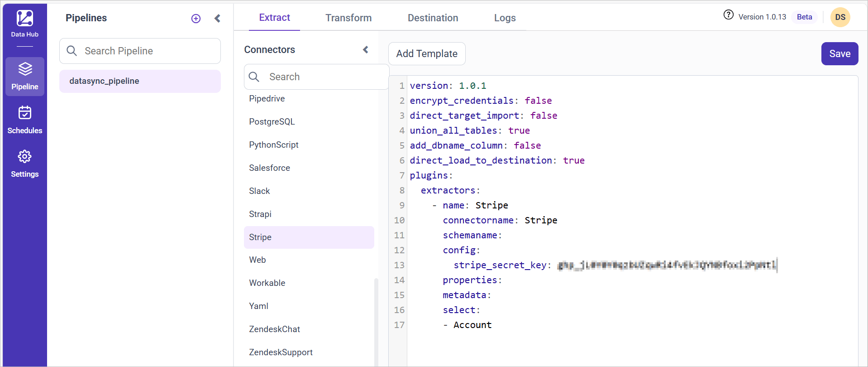The width and height of the screenshot is (868, 367).
Task: Click the config: line in editor
Action: [x=462, y=250]
